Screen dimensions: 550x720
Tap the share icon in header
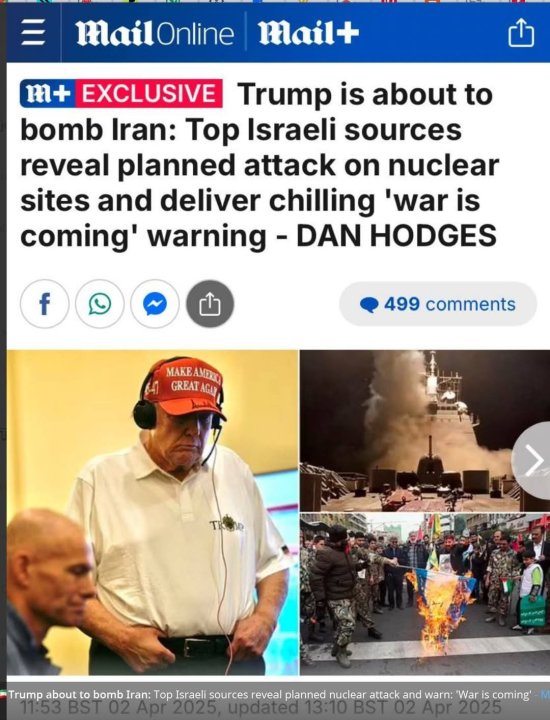pos(521,33)
